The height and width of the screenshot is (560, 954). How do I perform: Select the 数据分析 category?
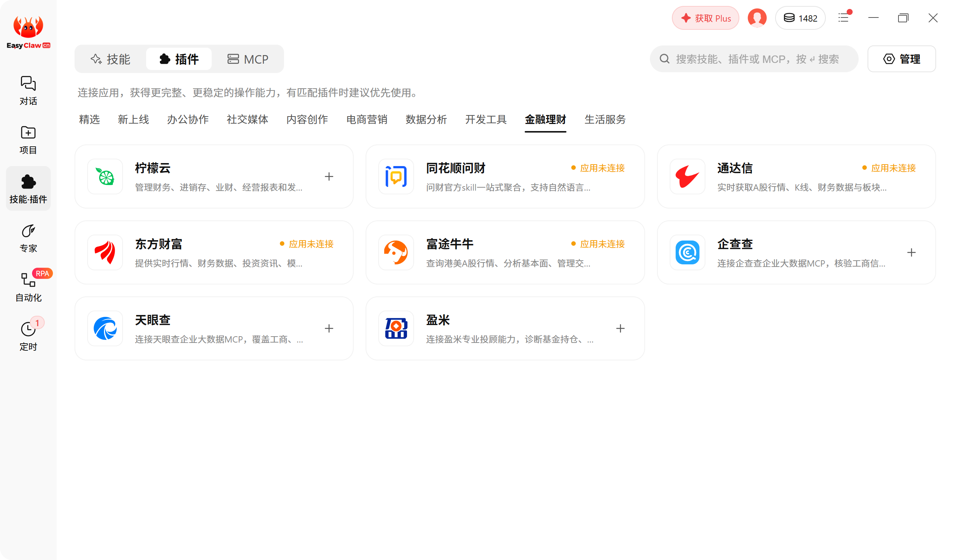(x=426, y=120)
